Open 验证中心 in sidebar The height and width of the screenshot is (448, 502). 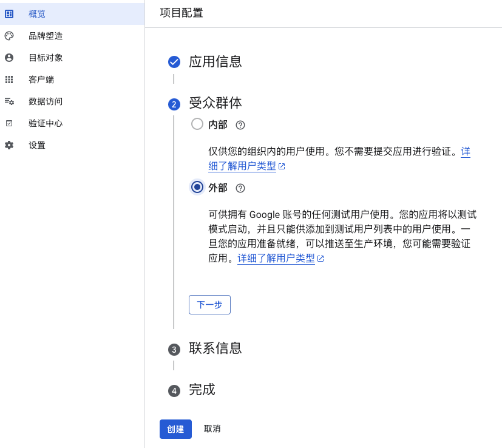(x=72, y=123)
